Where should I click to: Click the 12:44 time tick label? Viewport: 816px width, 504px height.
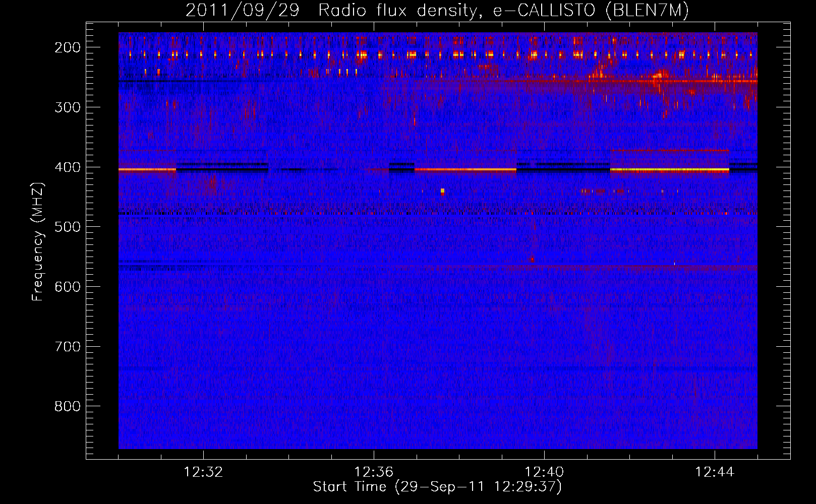click(x=715, y=472)
